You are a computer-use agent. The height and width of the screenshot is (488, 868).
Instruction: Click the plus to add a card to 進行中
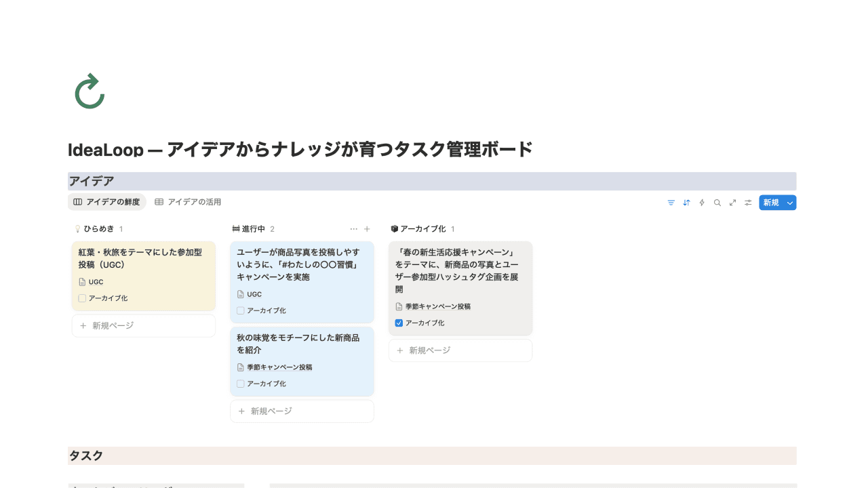(367, 228)
